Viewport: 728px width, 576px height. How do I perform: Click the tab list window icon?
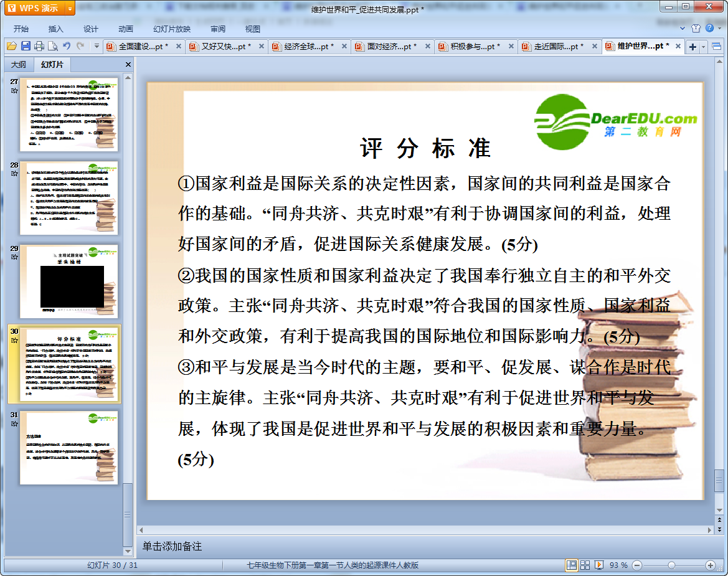pos(716,47)
